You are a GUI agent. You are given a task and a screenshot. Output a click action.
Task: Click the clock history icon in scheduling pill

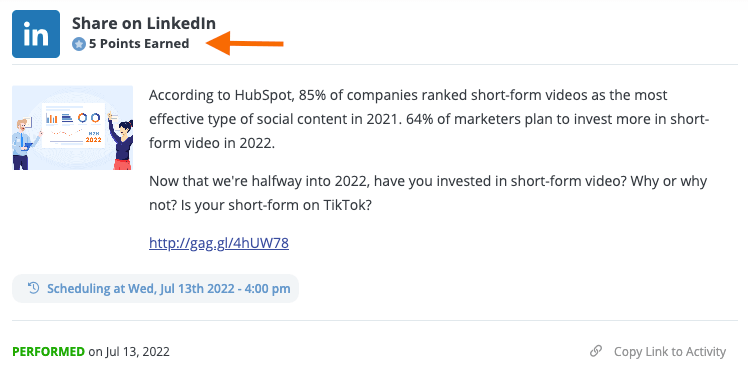pyautogui.click(x=33, y=288)
